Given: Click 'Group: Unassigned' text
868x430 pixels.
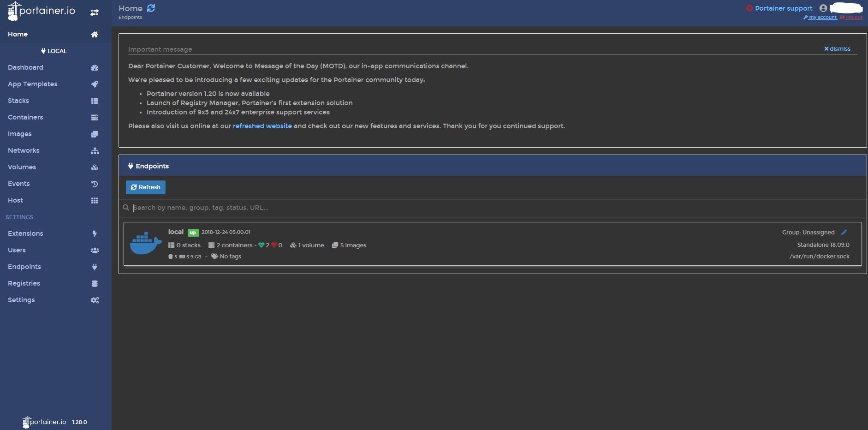Looking at the screenshot, I should click(809, 233).
